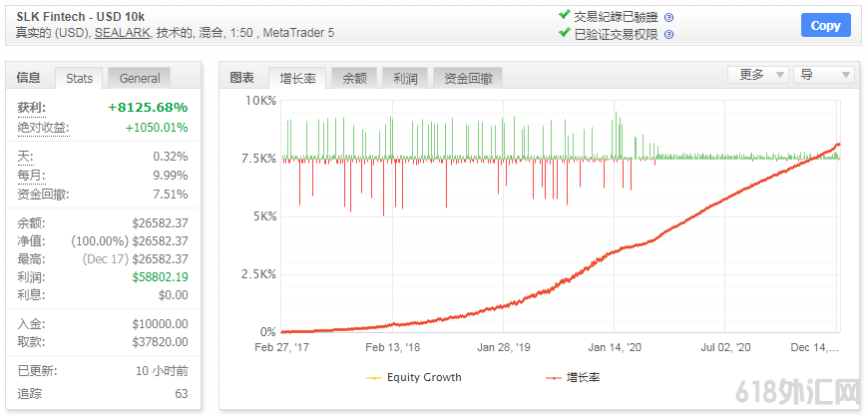Click the blue Copy button
Image resolution: width=868 pixels, height=416 pixels.
point(825,26)
